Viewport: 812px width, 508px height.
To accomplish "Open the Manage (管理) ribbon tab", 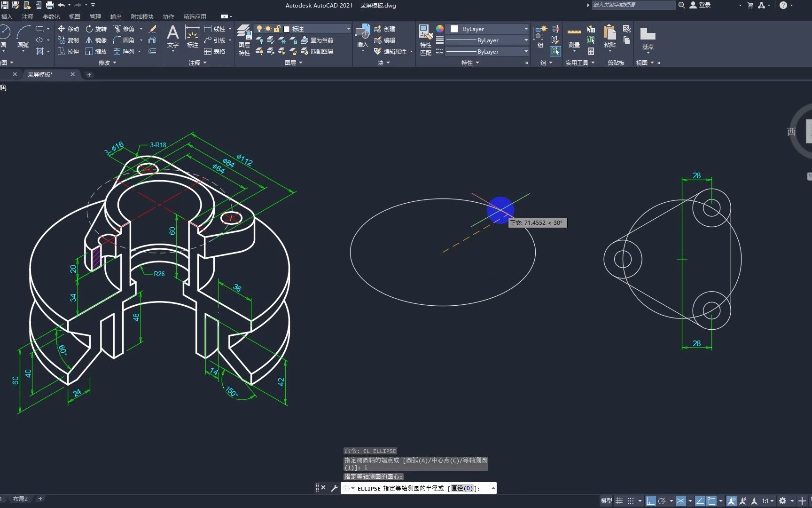I will [x=95, y=16].
